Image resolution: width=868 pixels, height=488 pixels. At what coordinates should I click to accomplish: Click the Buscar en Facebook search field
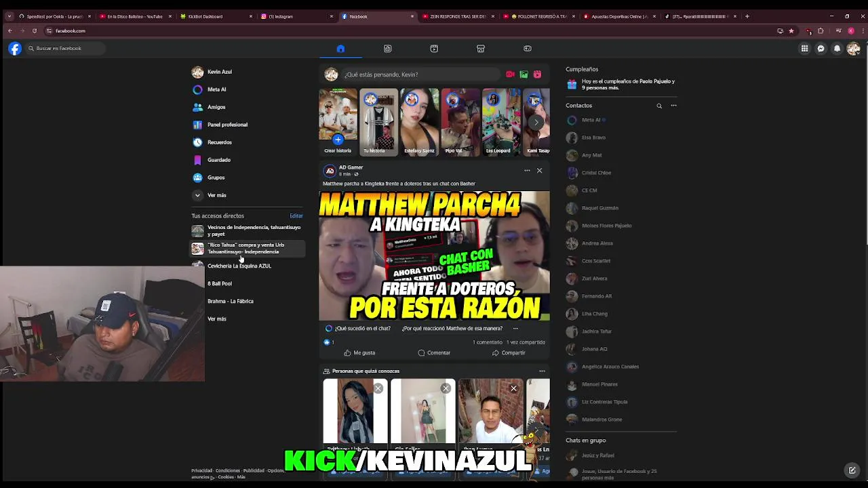tap(66, 48)
